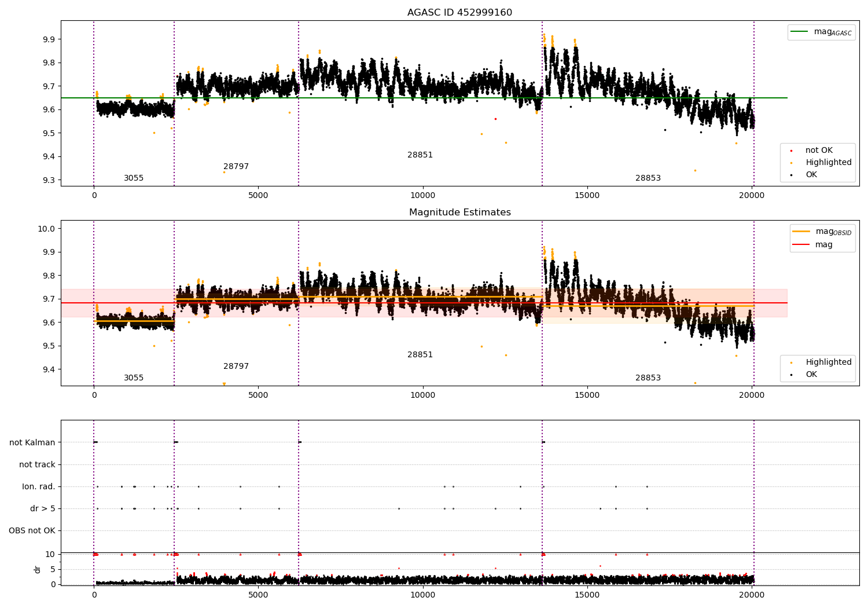868x608 pixels.
Task: Select 'not OK' legend entry in top plot
Action: pyautogui.click(x=819, y=151)
